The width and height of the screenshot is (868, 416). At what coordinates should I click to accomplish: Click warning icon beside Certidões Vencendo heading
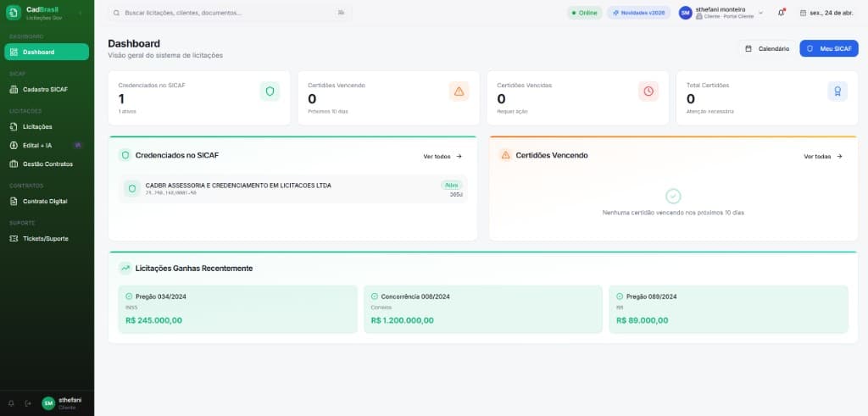pos(505,155)
